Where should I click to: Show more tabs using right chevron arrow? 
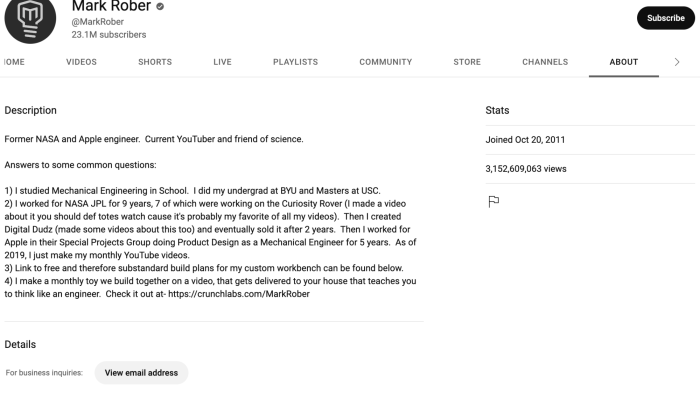click(x=677, y=62)
